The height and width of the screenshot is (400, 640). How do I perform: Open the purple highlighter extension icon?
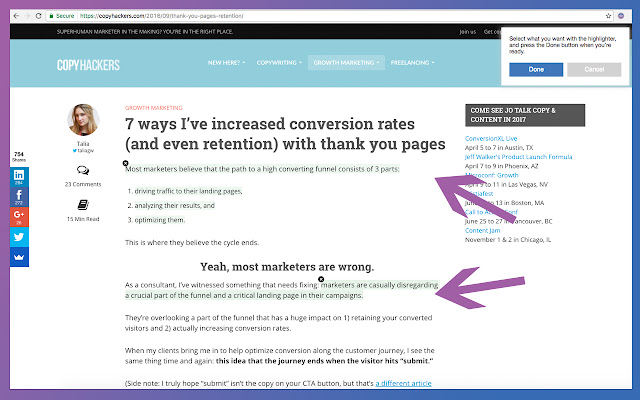coord(621,16)
